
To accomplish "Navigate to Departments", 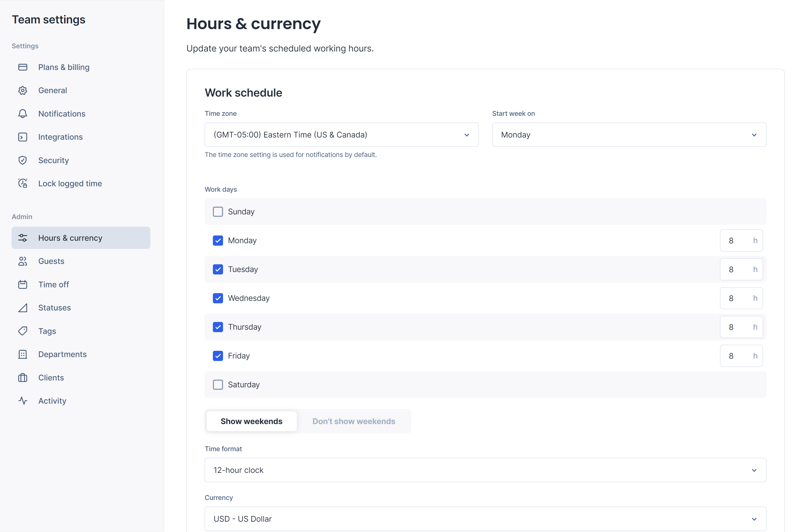I will (81, 354).
